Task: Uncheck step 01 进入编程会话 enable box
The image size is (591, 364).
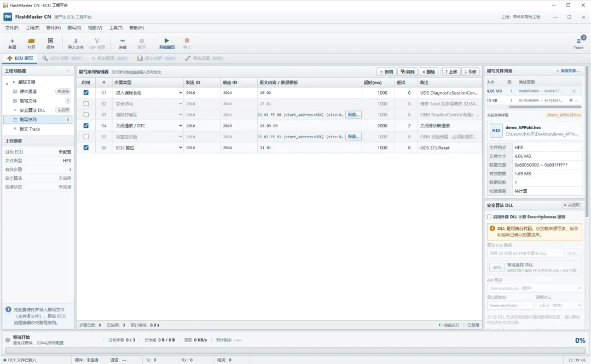Action: point(86,92)
